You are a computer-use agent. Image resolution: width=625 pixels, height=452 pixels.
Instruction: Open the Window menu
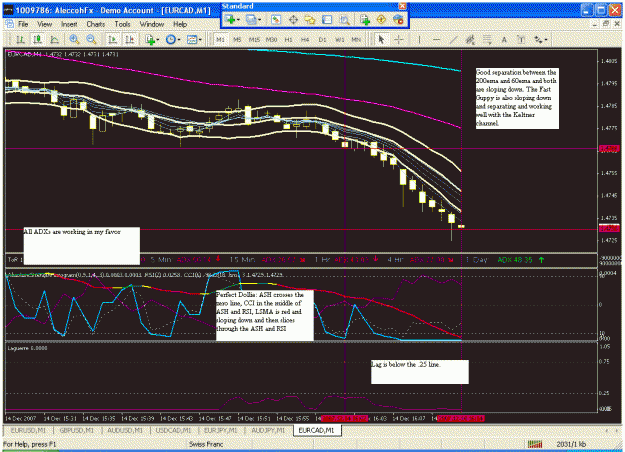click(x=152, y=24)
